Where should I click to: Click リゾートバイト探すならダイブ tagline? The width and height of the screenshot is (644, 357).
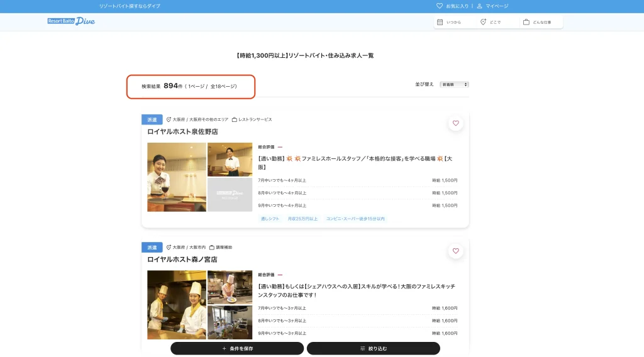pos(130,6)
